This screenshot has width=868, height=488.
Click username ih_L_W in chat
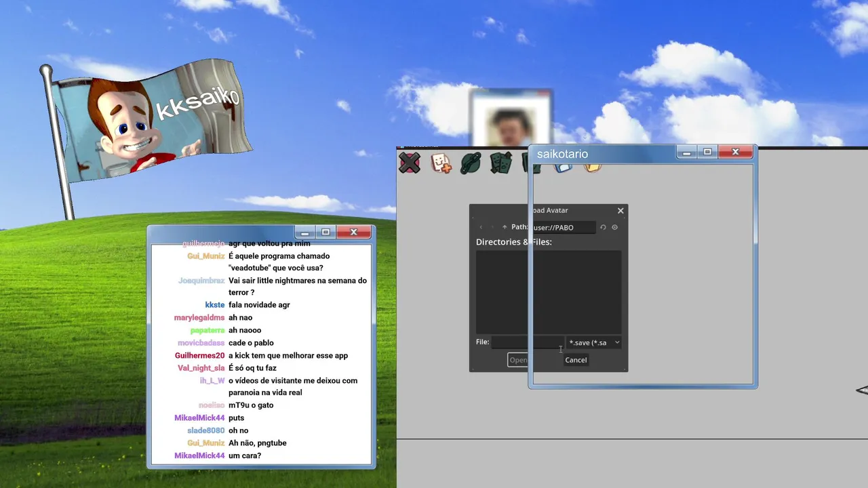(212, 381)
